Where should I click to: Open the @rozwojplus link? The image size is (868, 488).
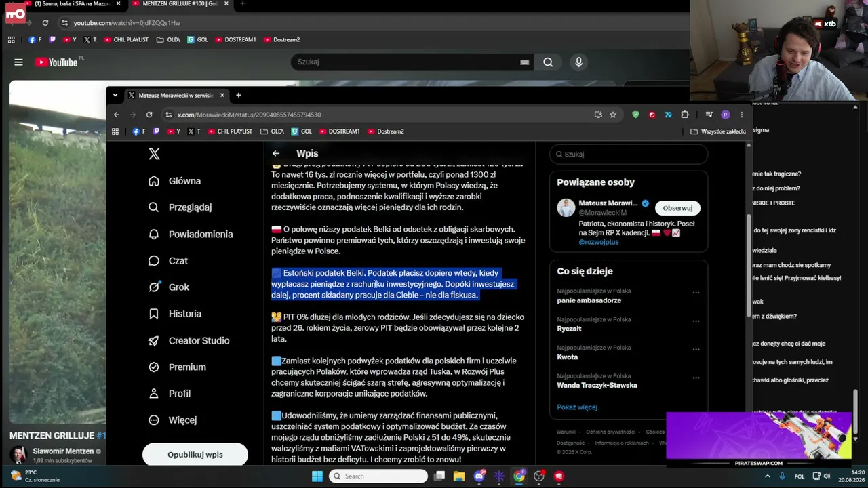point(599,242)
